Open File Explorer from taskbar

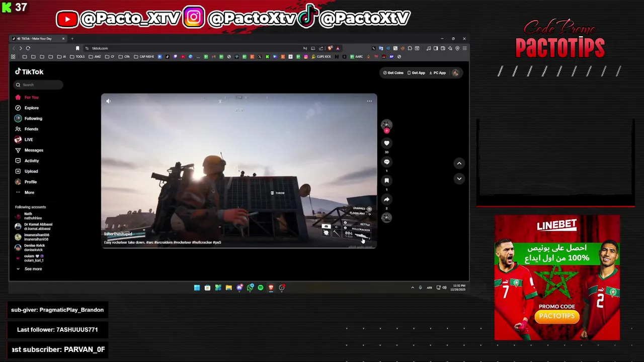tap(228, 288)
